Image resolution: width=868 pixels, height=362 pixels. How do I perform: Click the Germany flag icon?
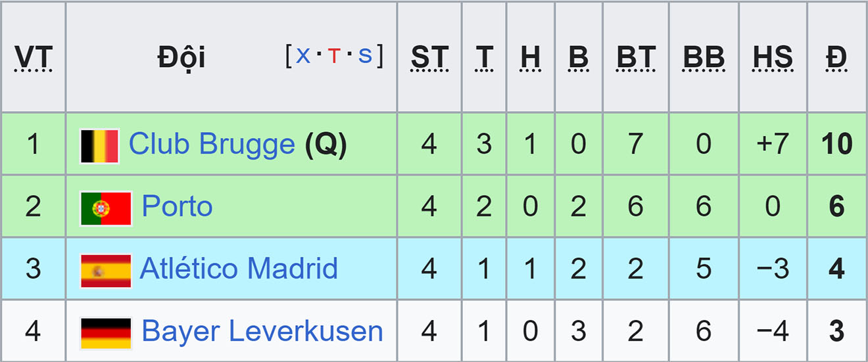106,332
